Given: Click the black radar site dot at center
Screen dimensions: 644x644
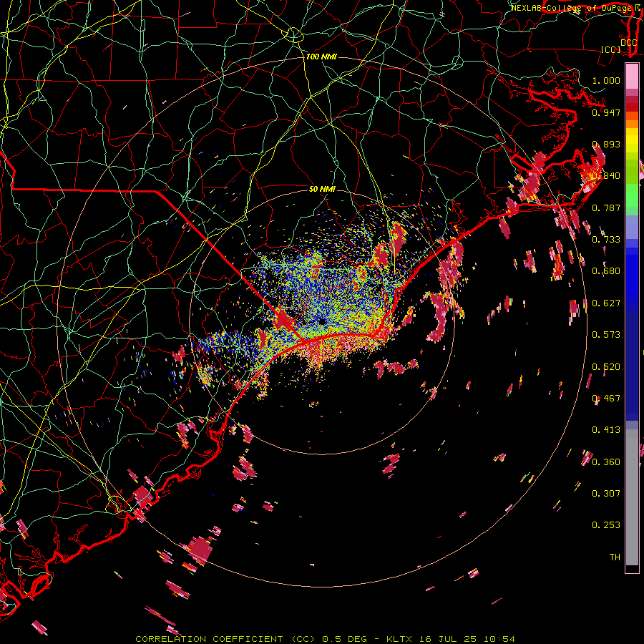Looking at the screenshot, I should [x=322, y=321].
